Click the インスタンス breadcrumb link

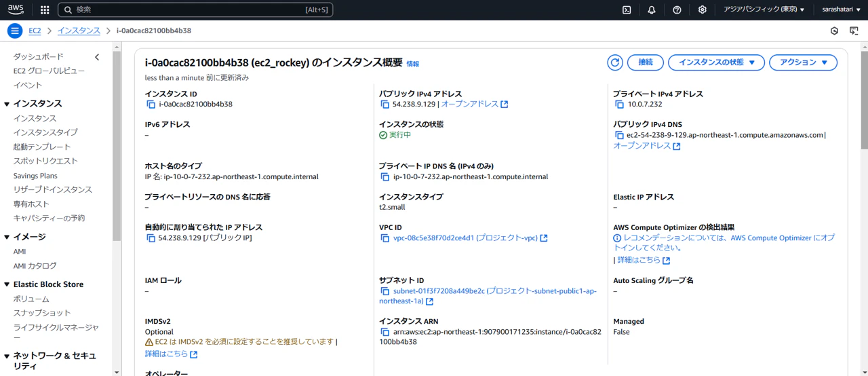pyautogui.click(x=79, y=31)
